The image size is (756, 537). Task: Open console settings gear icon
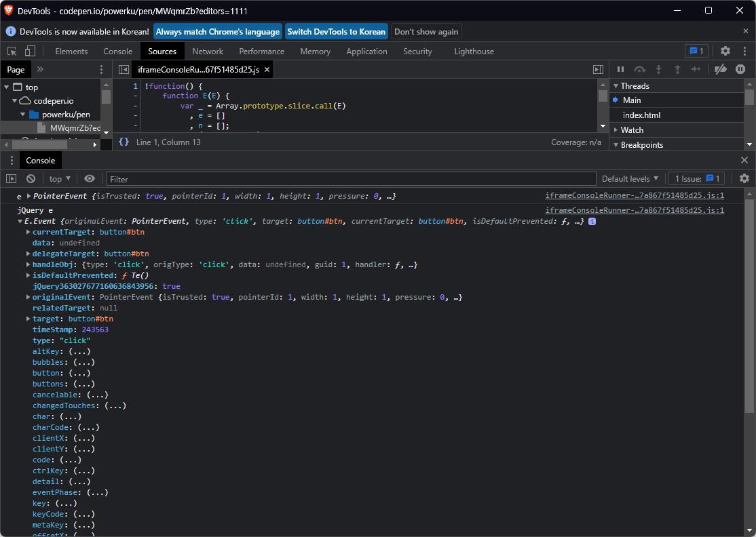(x=744, y=179)
